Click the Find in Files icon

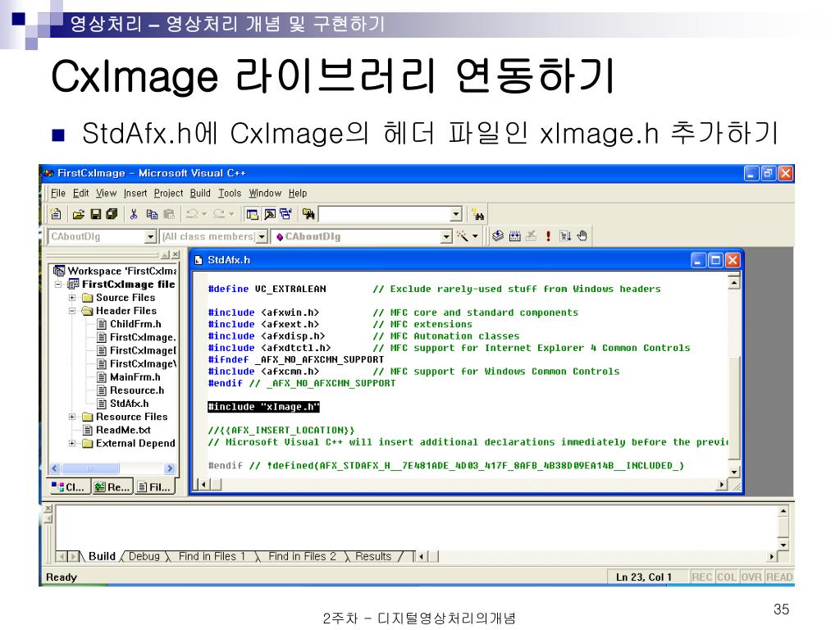[x=308, y=214]
